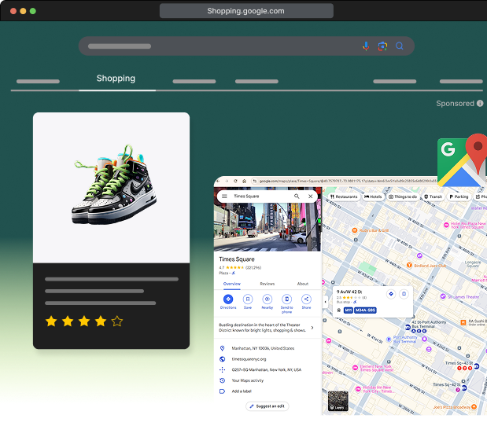Select the Shopping tab
The image size is (487, 448).
116,79
